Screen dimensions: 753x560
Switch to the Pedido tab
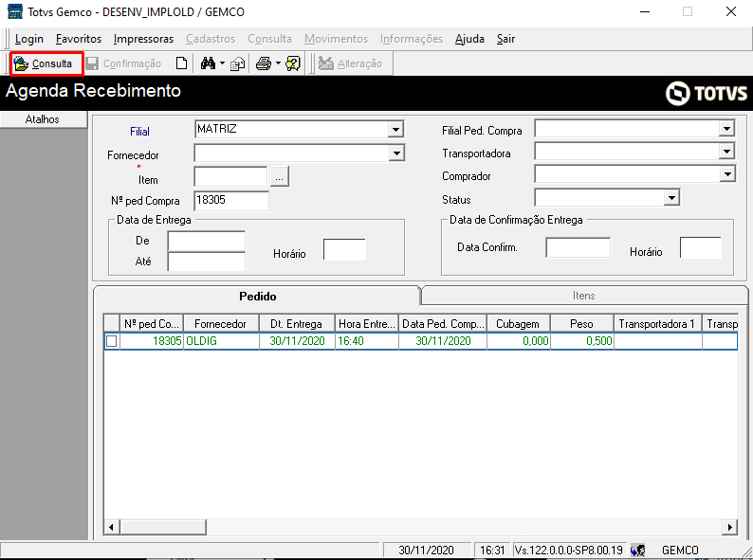pos(257,296)
